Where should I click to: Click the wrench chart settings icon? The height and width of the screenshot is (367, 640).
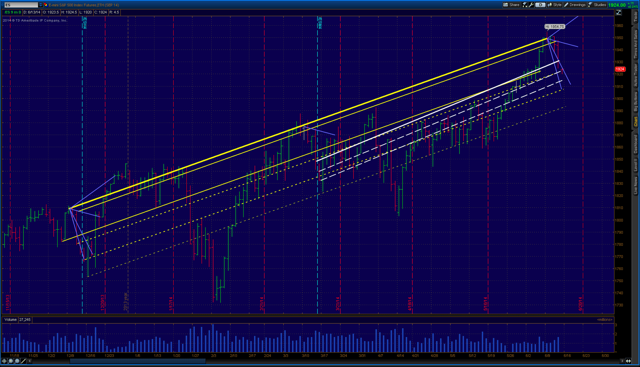pyautogui.click(x=531, y=5)
